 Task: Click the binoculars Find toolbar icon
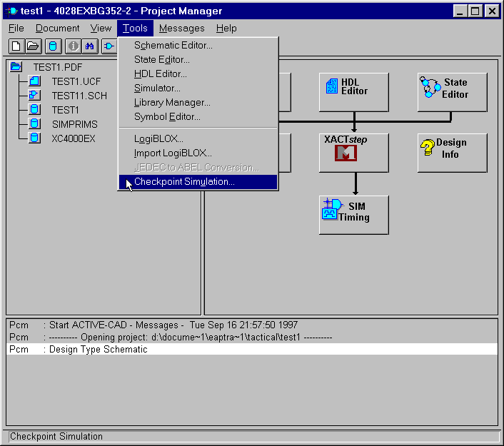coord(89,46)
